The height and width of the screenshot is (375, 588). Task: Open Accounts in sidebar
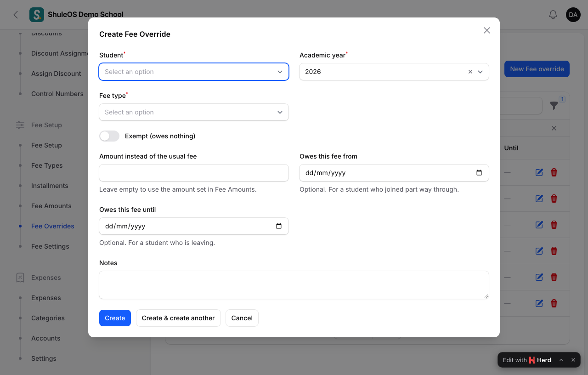click(46, 338)
